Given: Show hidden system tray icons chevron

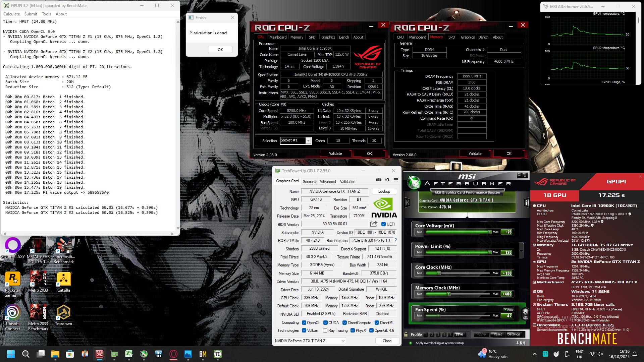Looking at the screenshot, I should [534, 354].
